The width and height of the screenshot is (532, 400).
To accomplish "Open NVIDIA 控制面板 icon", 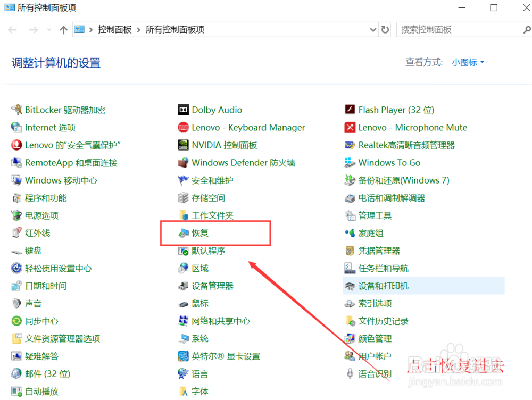I will click(183, 145).
